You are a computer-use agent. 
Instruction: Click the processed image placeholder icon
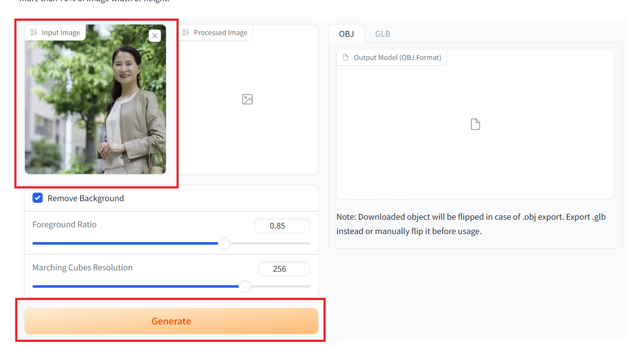click(x=247, y=99)
